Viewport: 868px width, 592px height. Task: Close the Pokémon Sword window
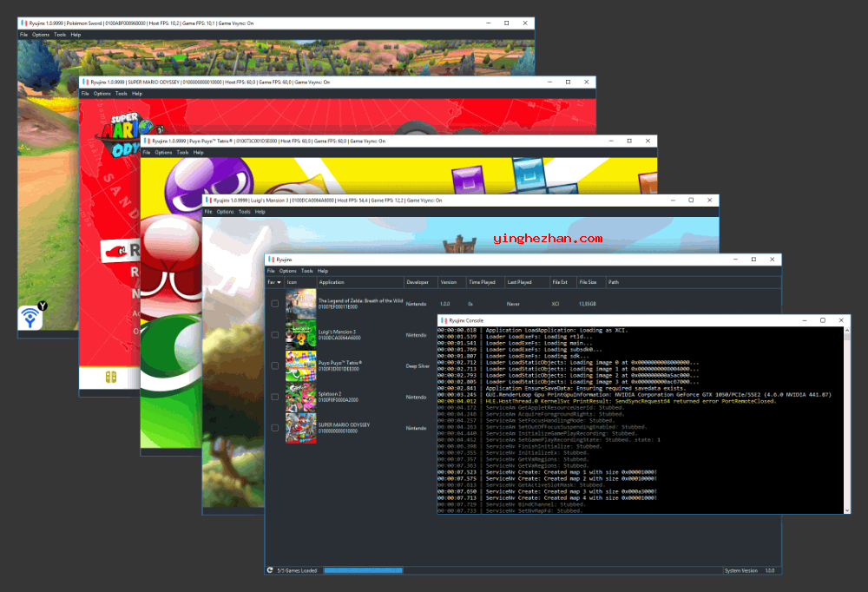525,23
